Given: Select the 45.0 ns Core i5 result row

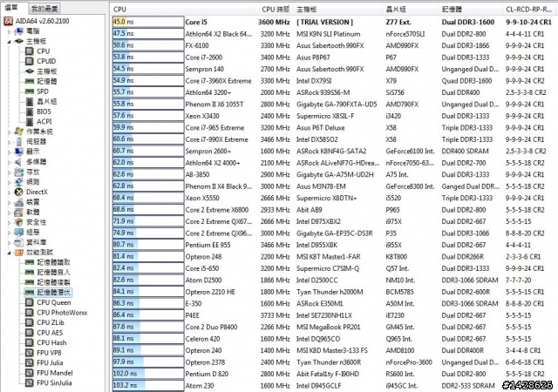Looking at the screenshot, I should click(x=335, y=22).
